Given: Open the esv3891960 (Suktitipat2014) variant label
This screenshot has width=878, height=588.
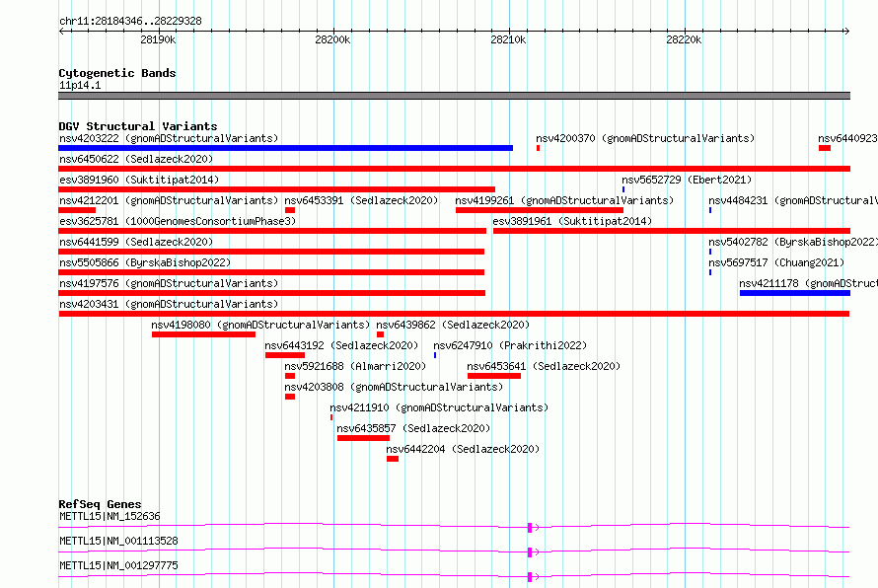Looking at the screenshot, I should 139,180.
